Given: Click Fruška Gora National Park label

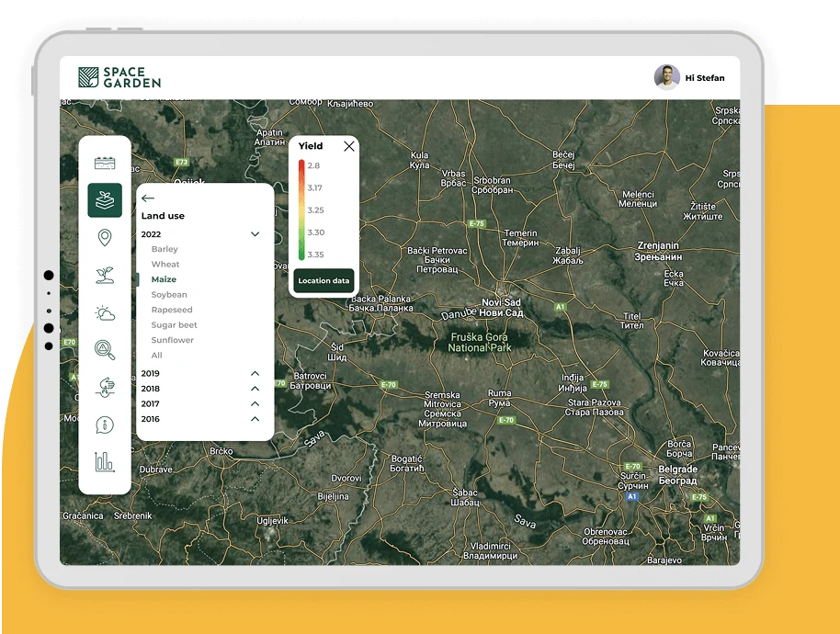Looking at the screenshot, I should 480,342.
